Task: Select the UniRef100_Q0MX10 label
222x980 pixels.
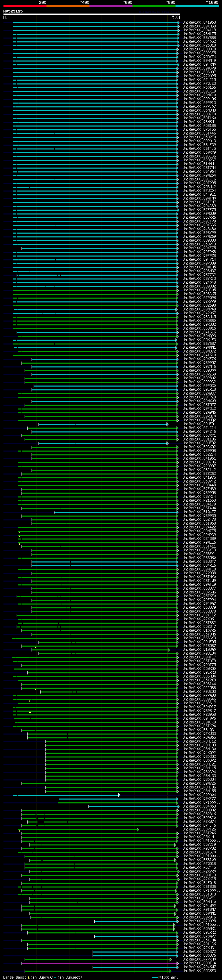Action: point(199,95)
